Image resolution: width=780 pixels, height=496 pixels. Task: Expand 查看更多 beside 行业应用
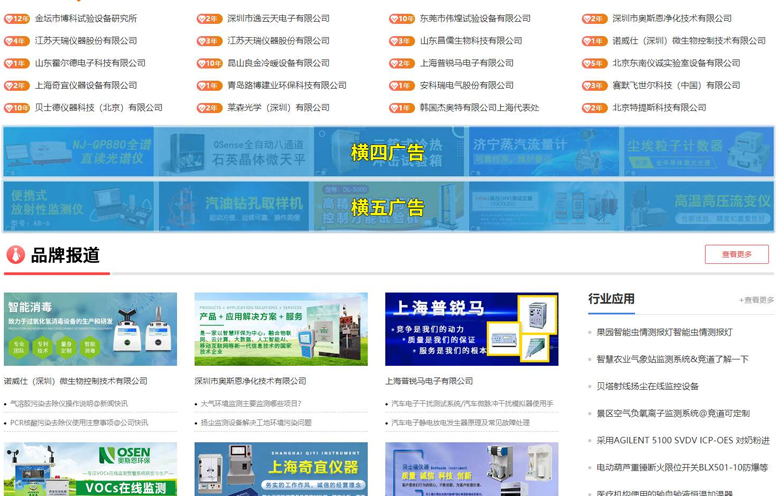coord(756,300)
